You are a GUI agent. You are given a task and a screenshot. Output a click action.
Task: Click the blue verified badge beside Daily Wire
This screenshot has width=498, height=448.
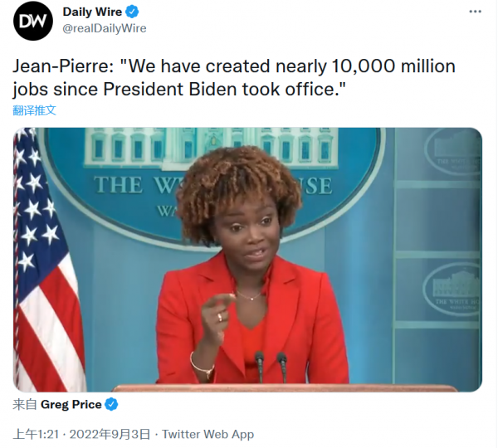pos(132,12)
